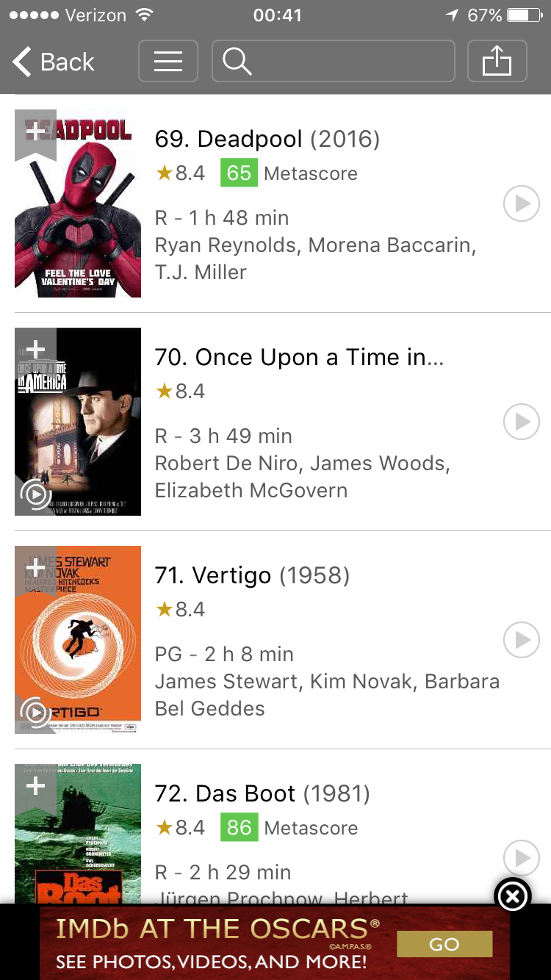Tap video icon on Vertigo poster
Screen dimensions: 551x980
pos(35,711)
